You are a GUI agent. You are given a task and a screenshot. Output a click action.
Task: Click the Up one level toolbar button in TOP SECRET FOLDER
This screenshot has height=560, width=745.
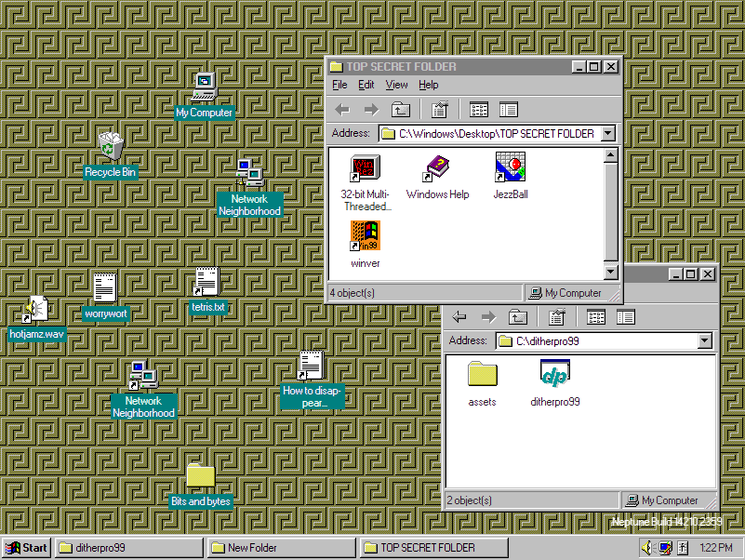point(400,110)
